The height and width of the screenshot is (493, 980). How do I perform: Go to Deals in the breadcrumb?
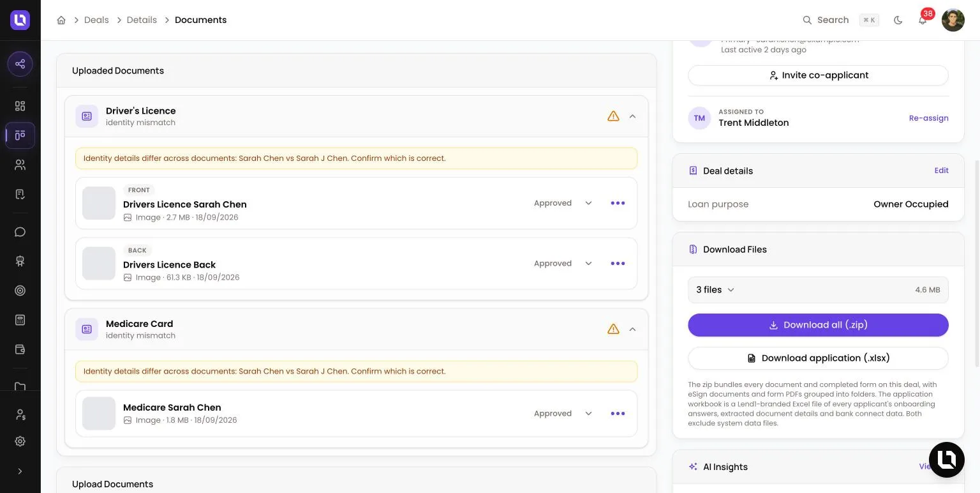(96, 20)
